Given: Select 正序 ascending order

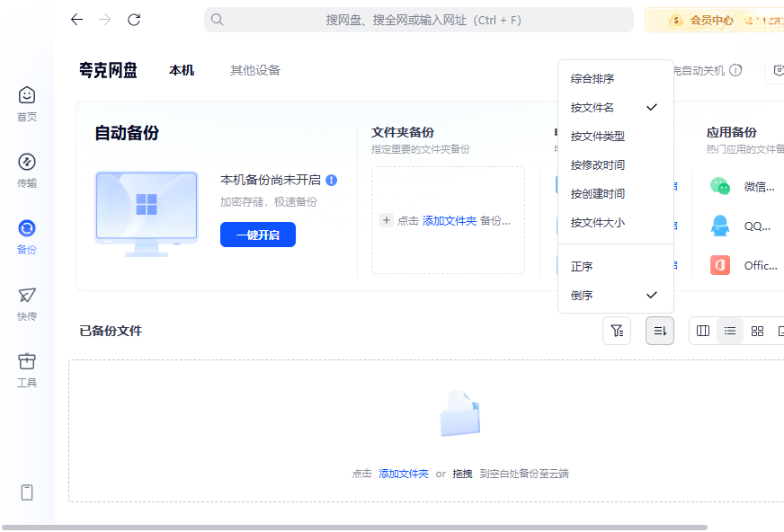Looking at the screenshot, I should click(x=616, y=266).
